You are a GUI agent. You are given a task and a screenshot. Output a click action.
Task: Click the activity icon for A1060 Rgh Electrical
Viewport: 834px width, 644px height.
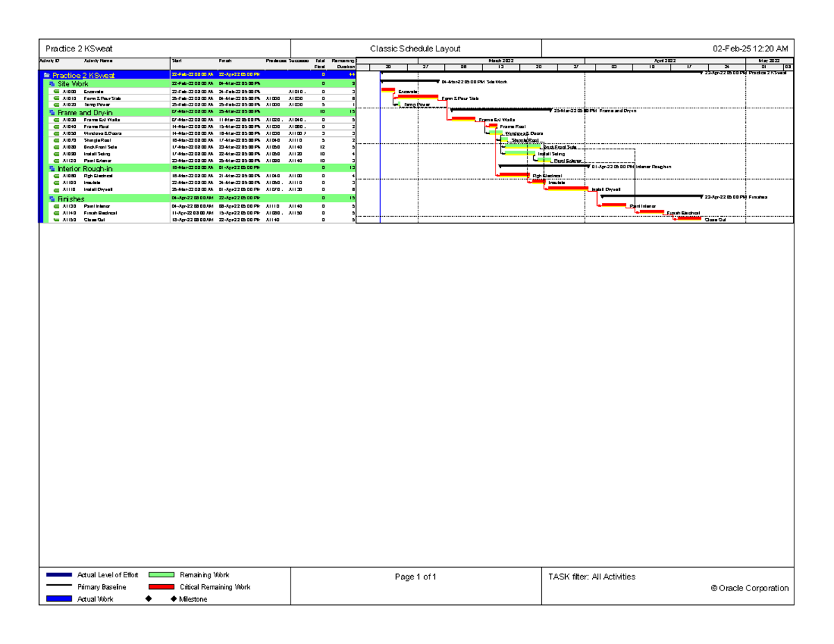tap(56, 176)
